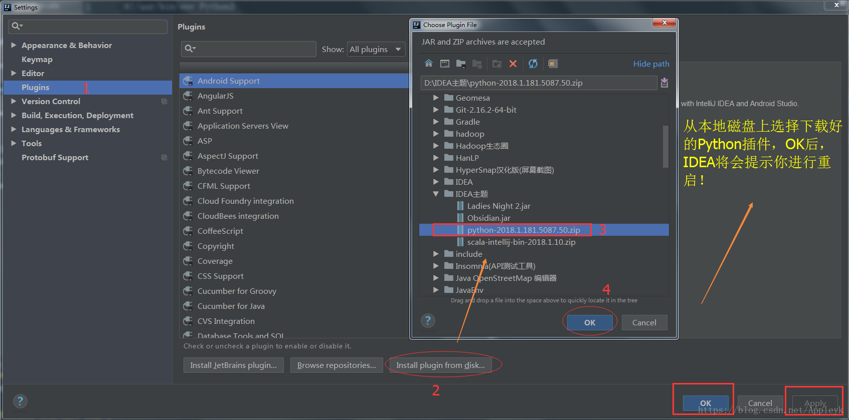Select Protobuf Support in settings sidebar
Image resolution: width=849 pixels, height=420 pixels.
(x=55, y=158)
